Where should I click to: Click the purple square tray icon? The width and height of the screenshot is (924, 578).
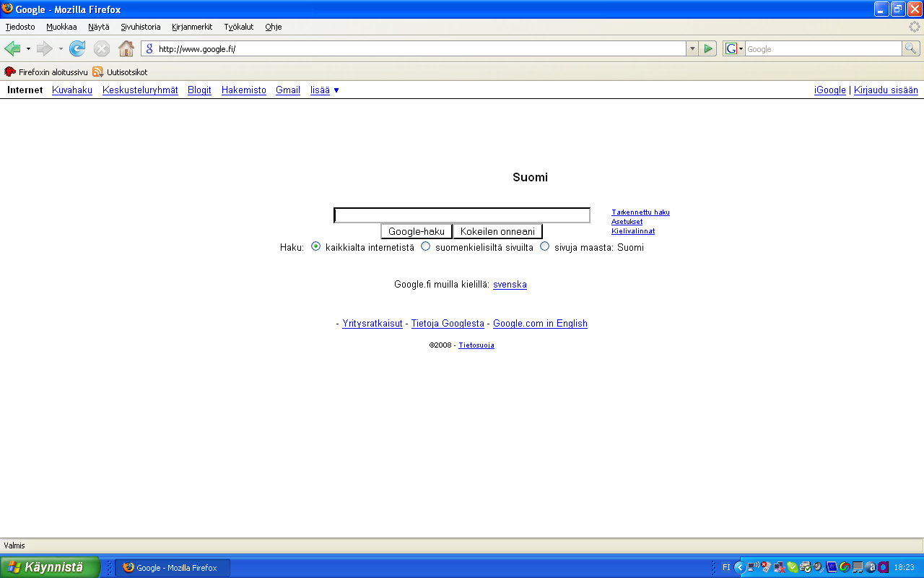pos(883,567)
